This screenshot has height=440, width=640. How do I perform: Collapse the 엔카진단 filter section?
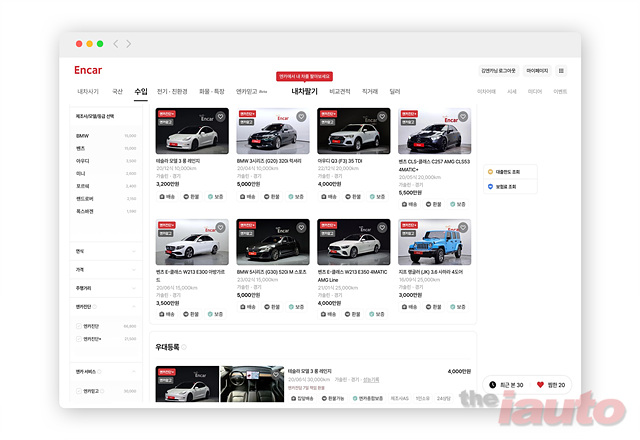point(133,307)
